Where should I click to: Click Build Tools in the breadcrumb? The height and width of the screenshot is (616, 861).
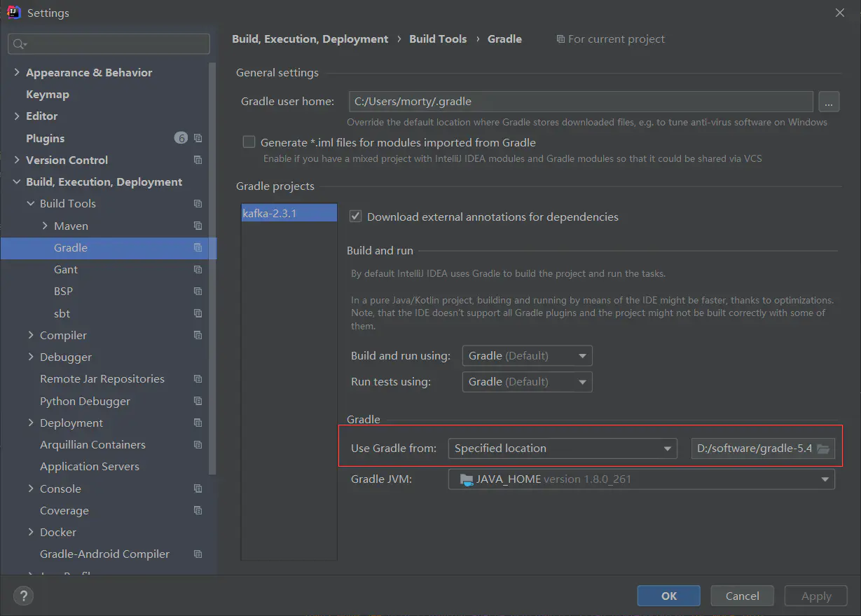click(x=438, y=39)
